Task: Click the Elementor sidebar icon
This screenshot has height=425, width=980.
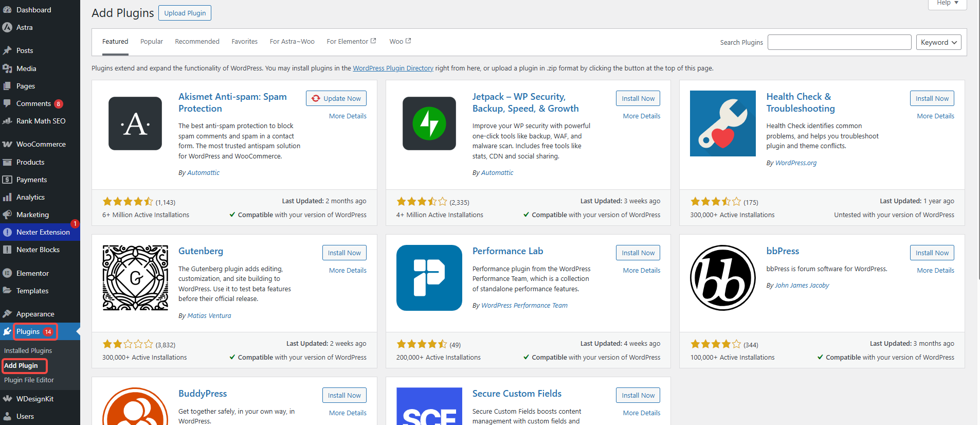Action: point(7,273)
